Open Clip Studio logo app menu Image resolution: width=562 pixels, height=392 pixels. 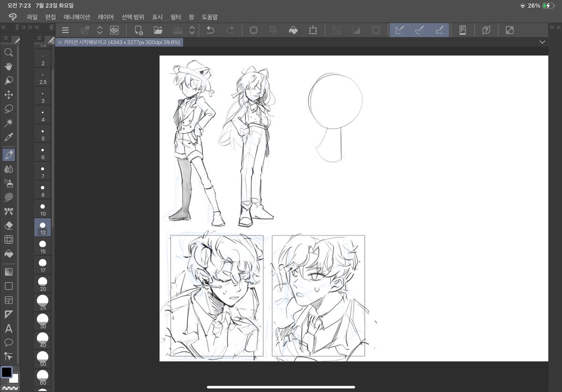coord(12,17)
